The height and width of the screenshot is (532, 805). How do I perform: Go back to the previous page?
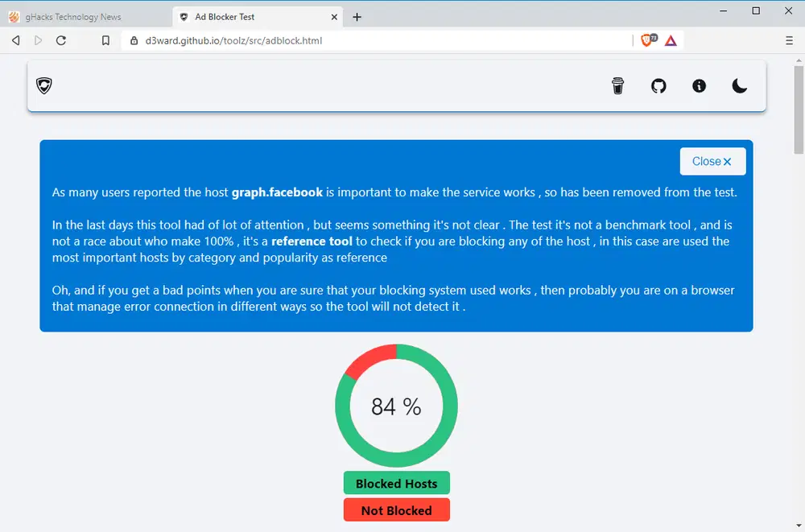pos(16,40)
